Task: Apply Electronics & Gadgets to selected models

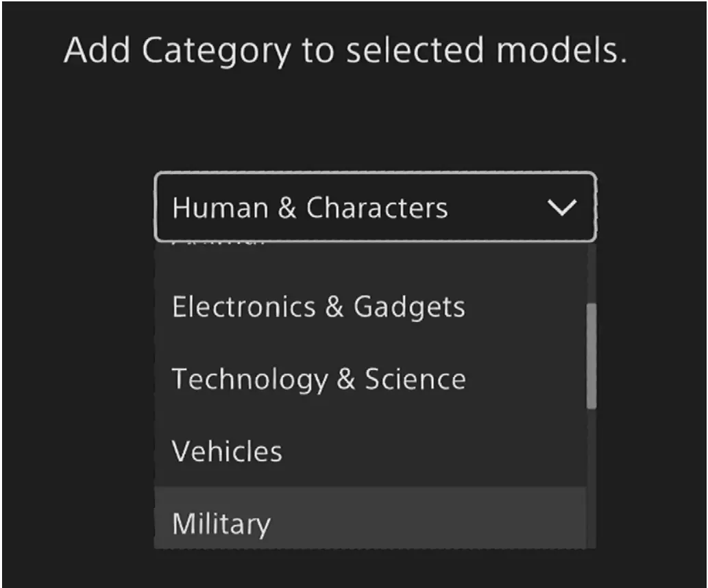Action: coord(318,307)
